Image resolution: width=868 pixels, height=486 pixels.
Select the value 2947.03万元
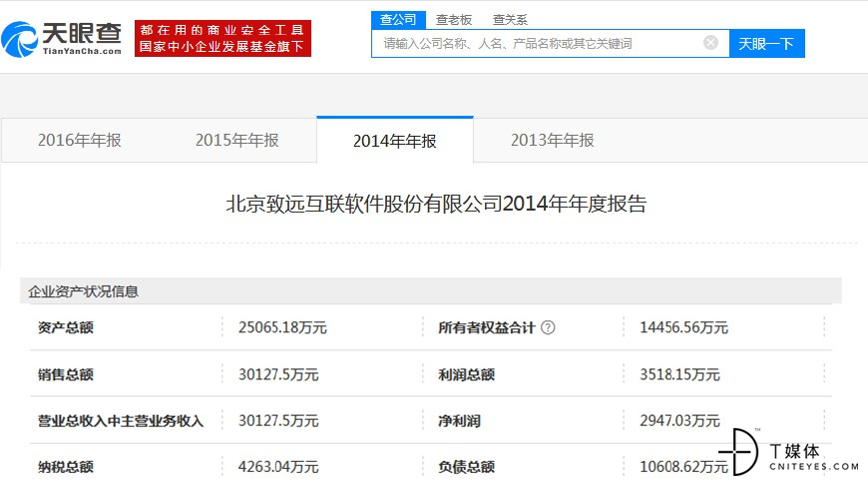click(679, 421)
